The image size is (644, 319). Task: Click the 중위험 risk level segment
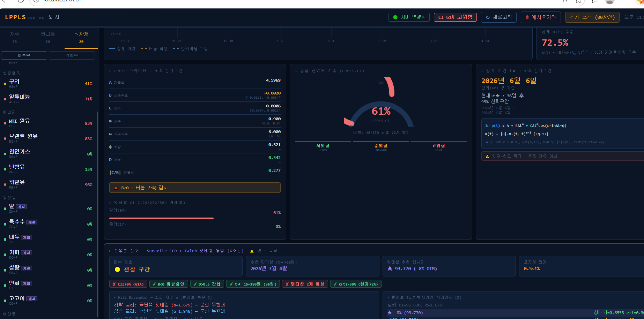[381, 146]
